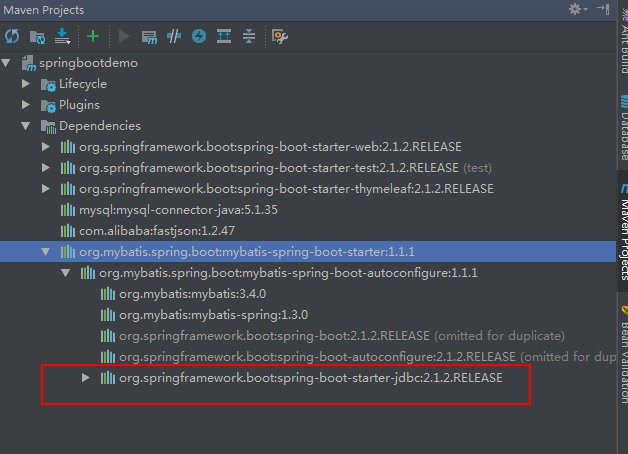Click Reimport All Maven Projects icon
Image resolution: width=628 pixels, height=454 pixels.
(x=12, y=36)
